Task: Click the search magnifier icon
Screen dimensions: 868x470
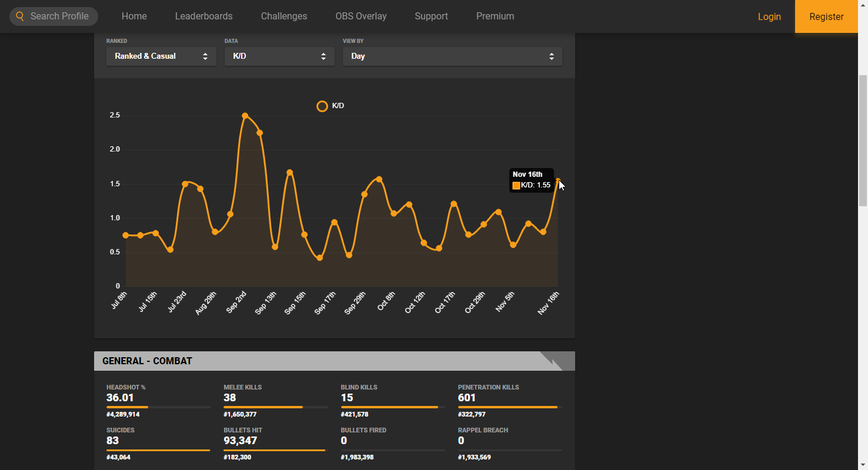Action: point(20,16)
